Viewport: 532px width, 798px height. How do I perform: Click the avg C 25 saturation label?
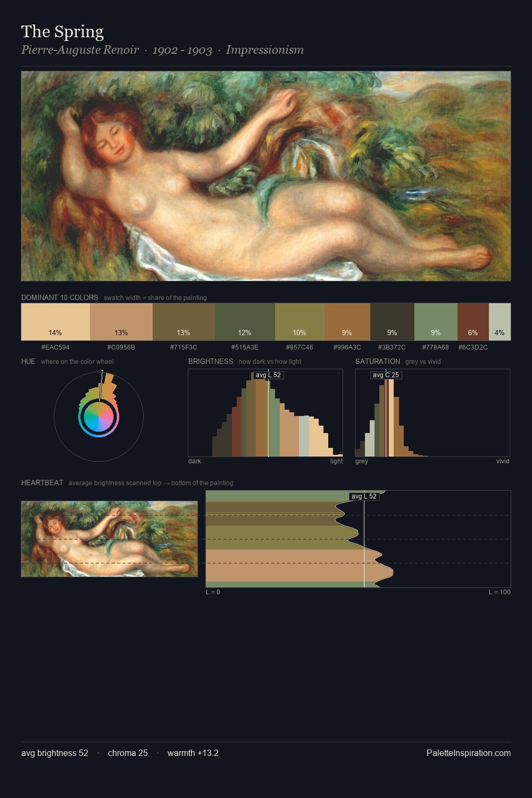pyautogui.click(x=386, y=375)
